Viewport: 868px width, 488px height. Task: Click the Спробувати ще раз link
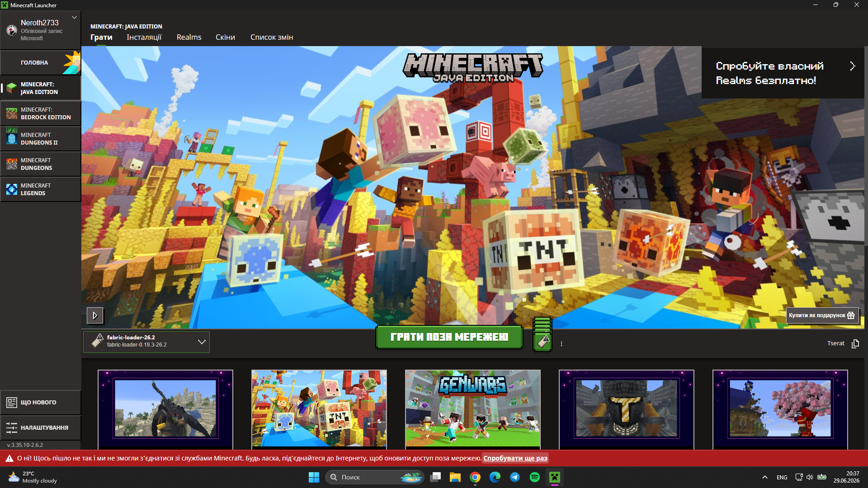coord(515,458)
